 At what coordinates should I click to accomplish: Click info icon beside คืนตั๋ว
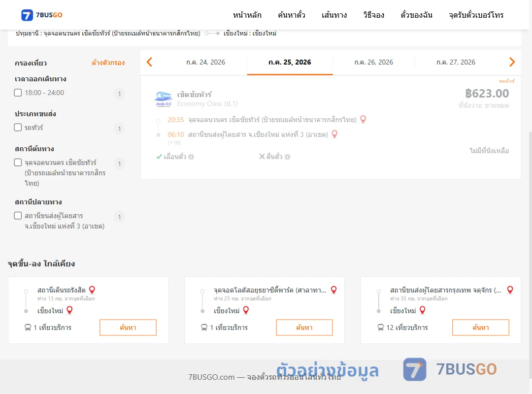coord(287,157)
